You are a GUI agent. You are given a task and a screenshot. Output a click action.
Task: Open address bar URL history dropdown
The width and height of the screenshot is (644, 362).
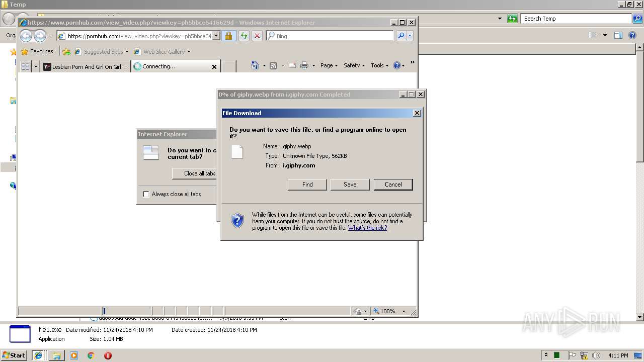coord(216,36)
